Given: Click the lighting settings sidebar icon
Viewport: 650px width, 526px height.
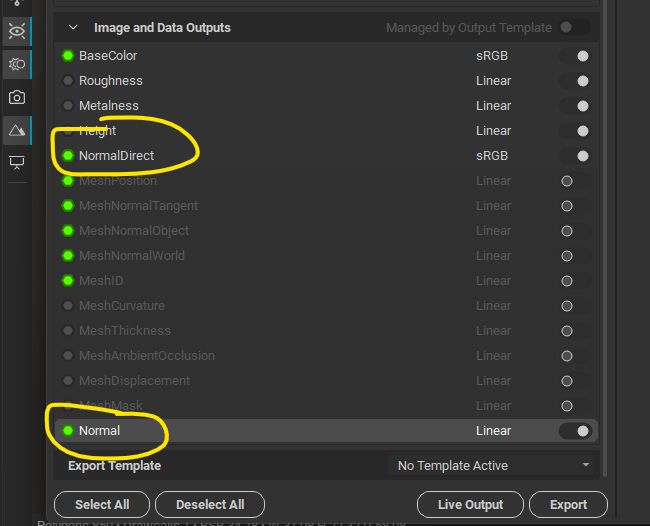Looking at the screenshot, I should (17, 65).
